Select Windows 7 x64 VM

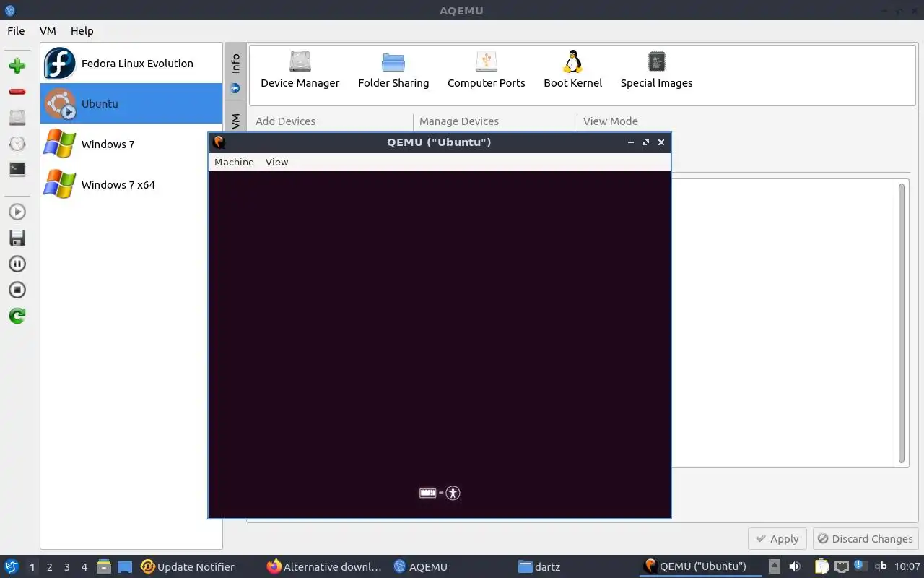[131, 184]
